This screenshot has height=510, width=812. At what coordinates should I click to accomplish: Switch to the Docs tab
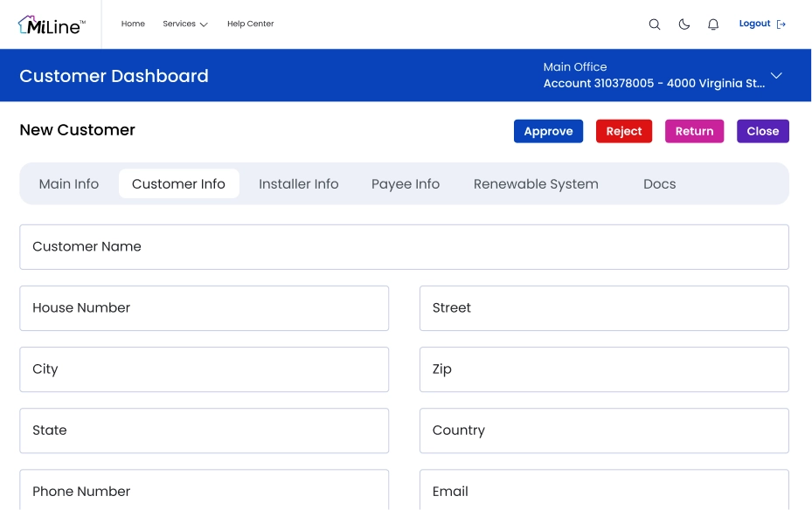[x=660, y=184]
